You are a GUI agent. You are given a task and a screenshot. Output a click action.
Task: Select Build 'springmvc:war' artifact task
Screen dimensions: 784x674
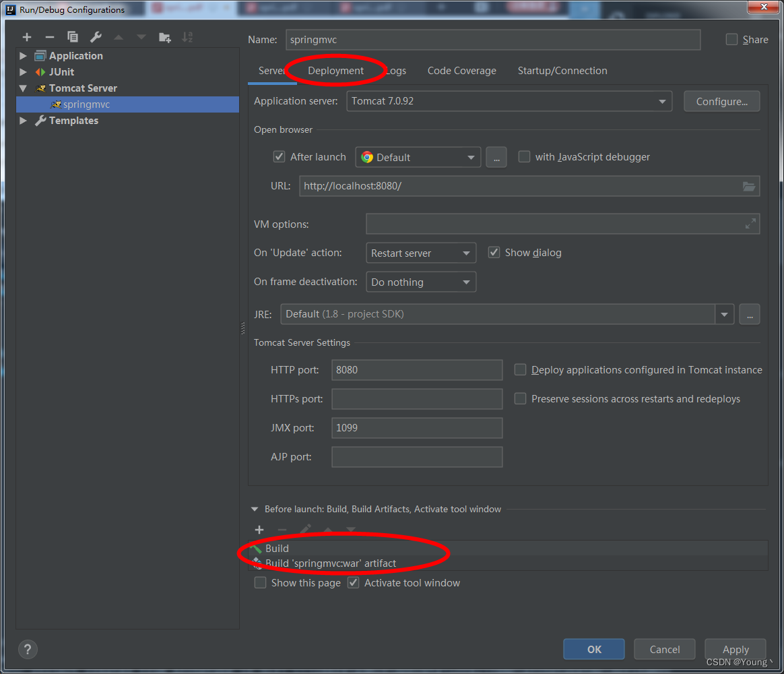coord(509,563)
